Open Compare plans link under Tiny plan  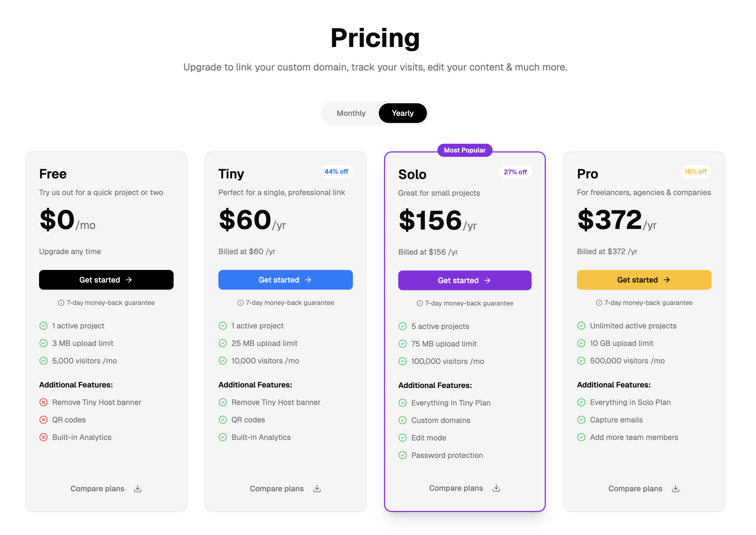(277, 489)
